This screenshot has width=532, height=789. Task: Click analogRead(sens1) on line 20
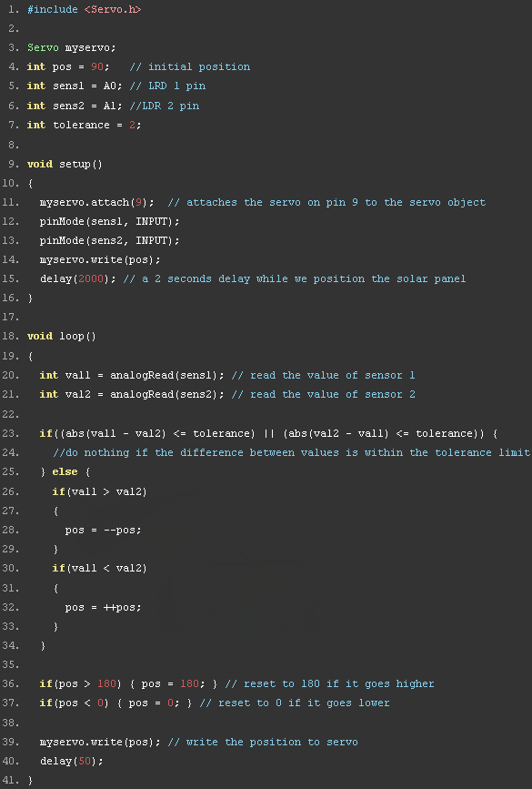click(x=164, y=375)
